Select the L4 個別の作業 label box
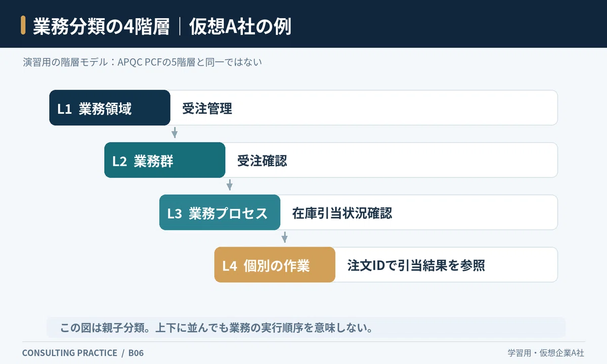607x364 pixels. [275, 265]
